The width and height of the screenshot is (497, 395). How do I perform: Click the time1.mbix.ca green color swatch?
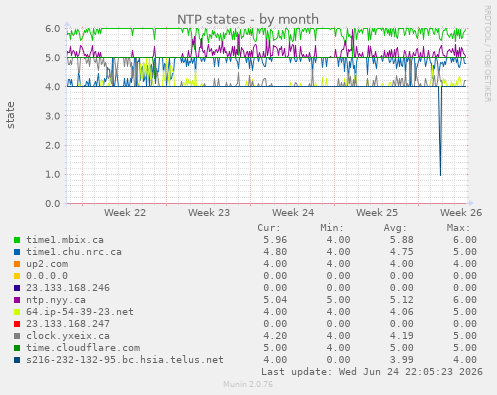[x=17, y=240]
